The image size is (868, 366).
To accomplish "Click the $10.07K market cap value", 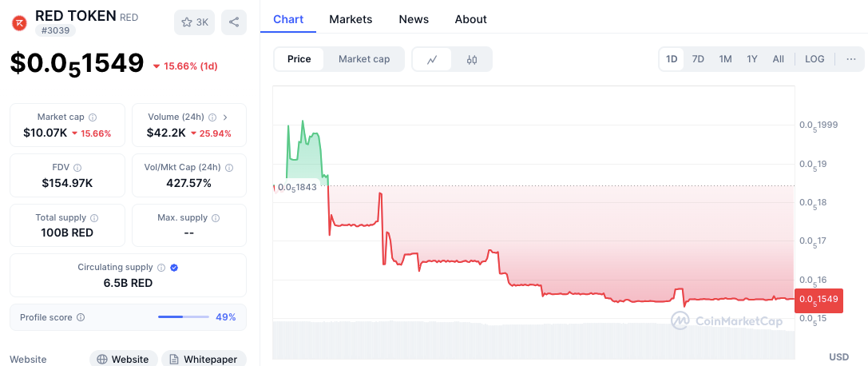I will coord(46,133).
